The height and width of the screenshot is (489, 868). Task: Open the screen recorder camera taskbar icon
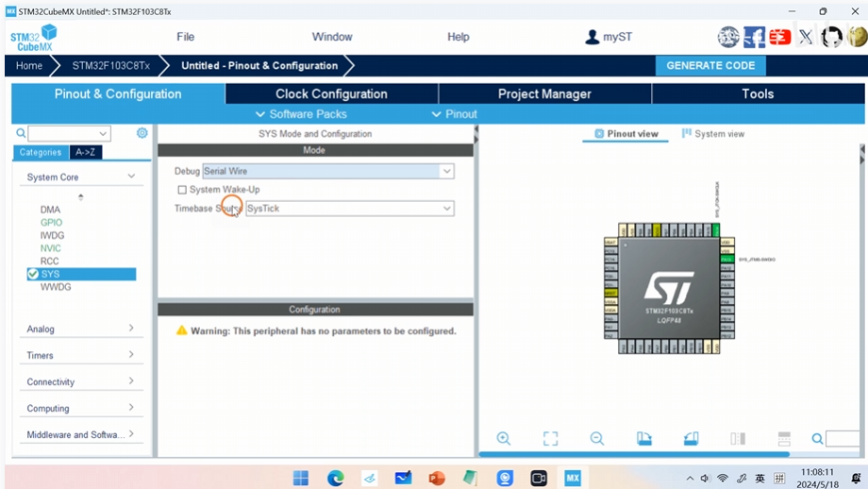pos(539,478)
